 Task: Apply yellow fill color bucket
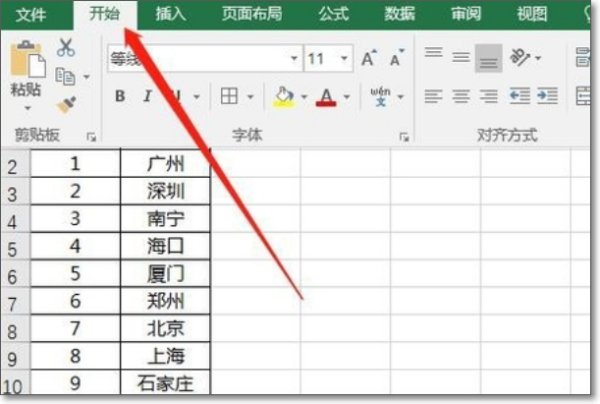[284, 97]
